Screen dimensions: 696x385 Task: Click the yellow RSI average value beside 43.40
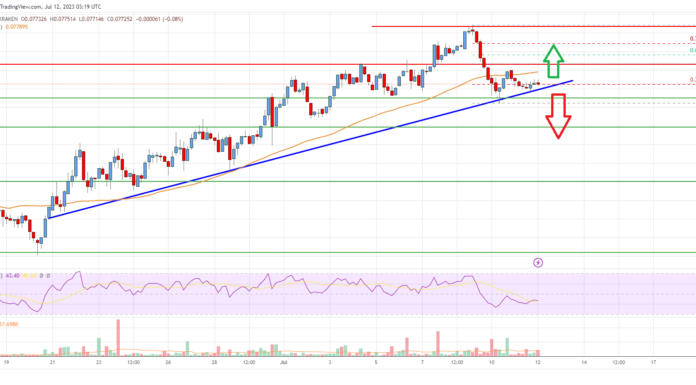coord(29,276)
